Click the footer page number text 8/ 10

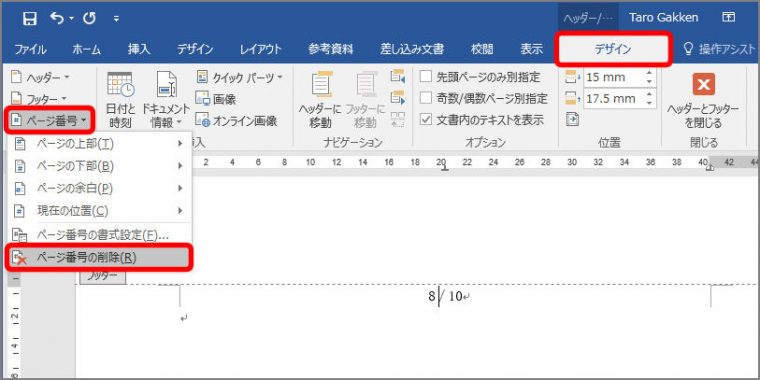click(x=445, y=297)
